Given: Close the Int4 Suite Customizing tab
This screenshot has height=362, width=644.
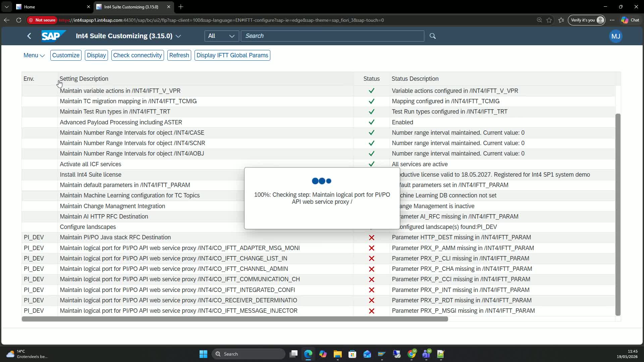Looking at the screenshot, I should pos(168,7).
